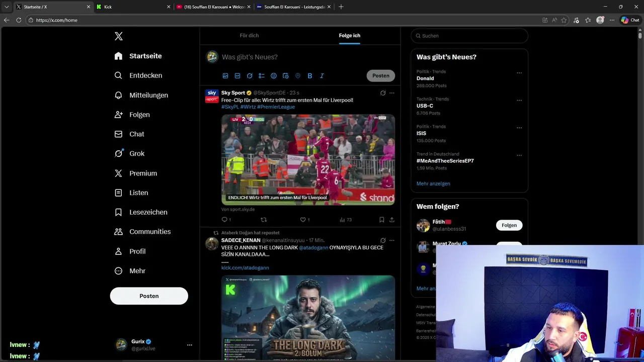This screenshot has width=644, height=362.
Task: Open the #Wirtz hashtag
Action: (x=248, y=107)
